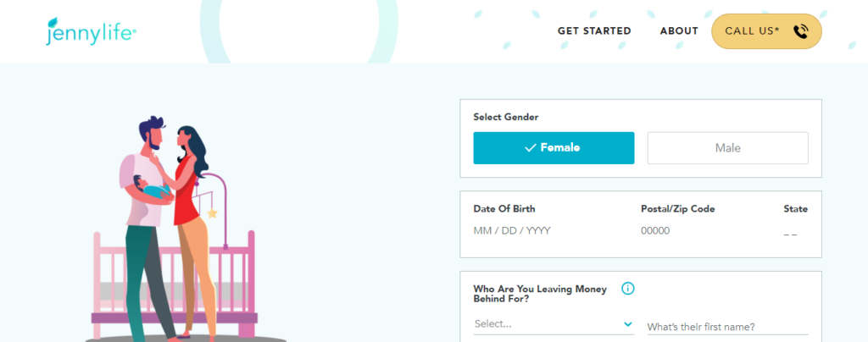868x342 pixels.
Task: Open the State selector field
Action: (790, 231)
